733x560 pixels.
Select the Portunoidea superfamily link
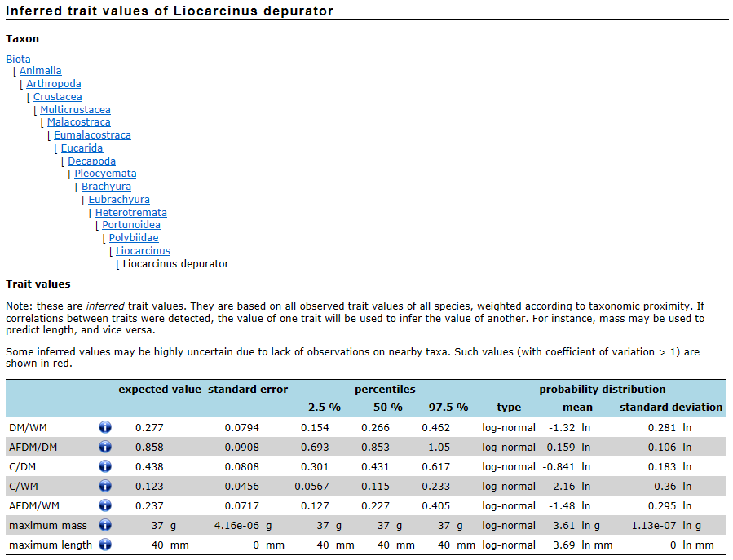point(130,225)
